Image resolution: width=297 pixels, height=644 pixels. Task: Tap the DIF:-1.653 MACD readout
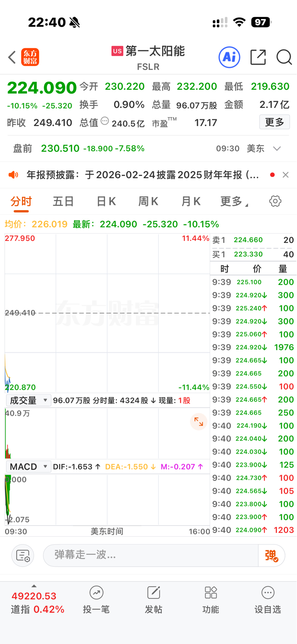click(77, 467)
